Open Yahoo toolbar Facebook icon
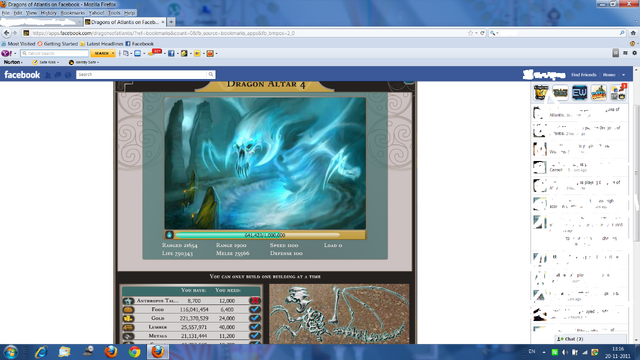Viewport: 640px width, 360px height. tap(171, 53)
